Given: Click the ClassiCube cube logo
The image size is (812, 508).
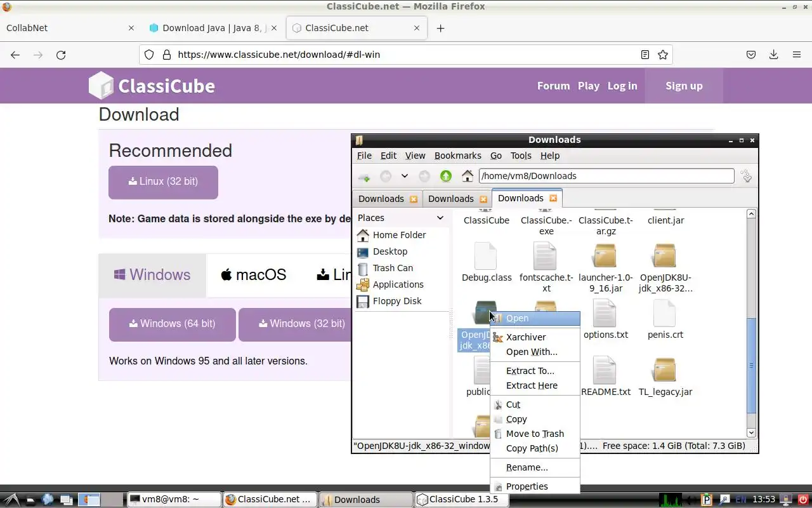Looking at the screenshot, I should [x=100, y=86].
